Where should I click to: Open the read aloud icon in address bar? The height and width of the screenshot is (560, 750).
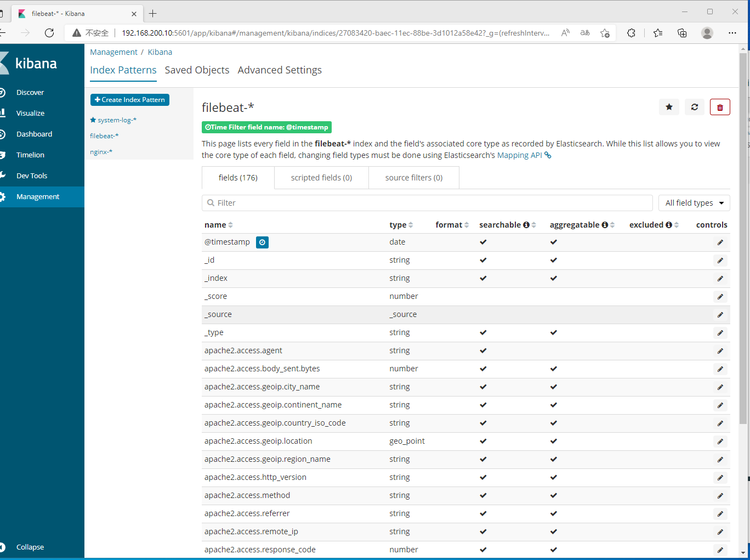click(x=565, y=33)
